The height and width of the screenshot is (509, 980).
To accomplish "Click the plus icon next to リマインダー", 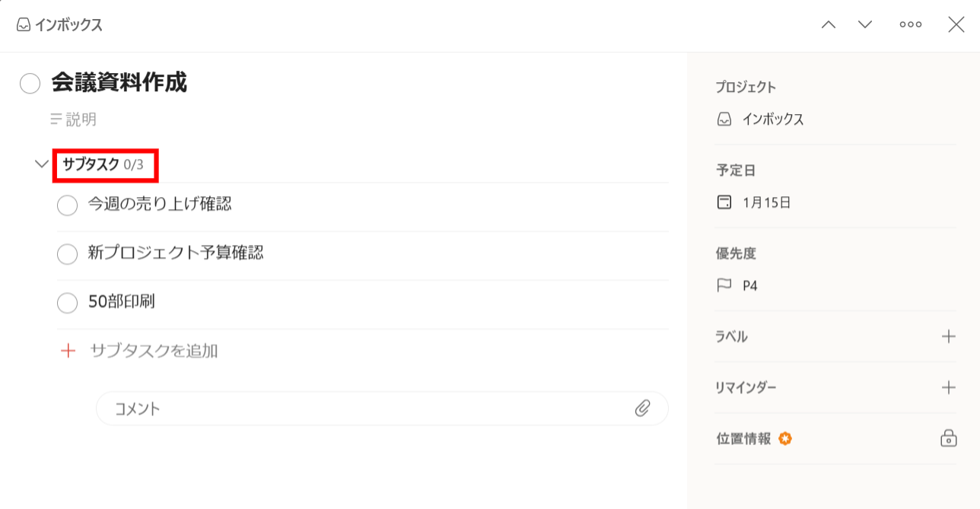I will tap(948, 387).
